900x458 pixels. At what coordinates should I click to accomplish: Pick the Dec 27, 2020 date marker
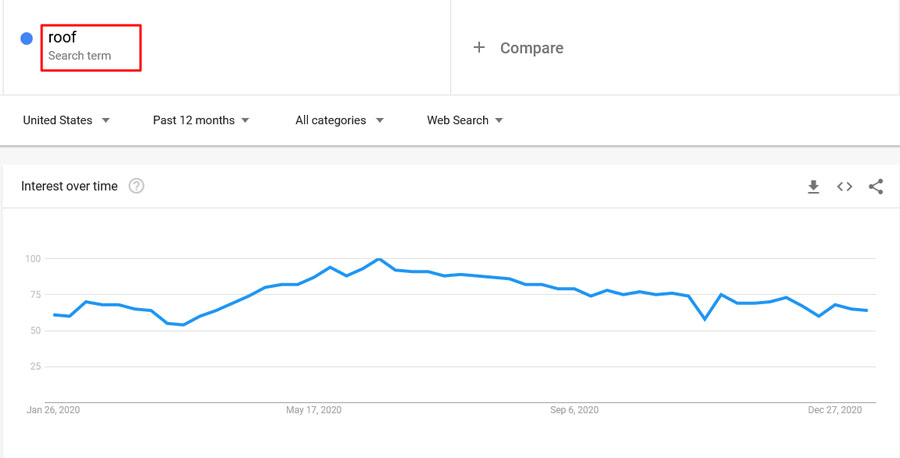pyautogui.click(x=835, y=410)
